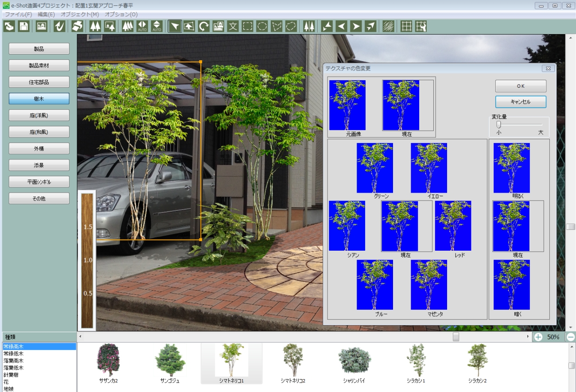
Task: Click the zoom in plus icon
Action: (x=538, y=337)
